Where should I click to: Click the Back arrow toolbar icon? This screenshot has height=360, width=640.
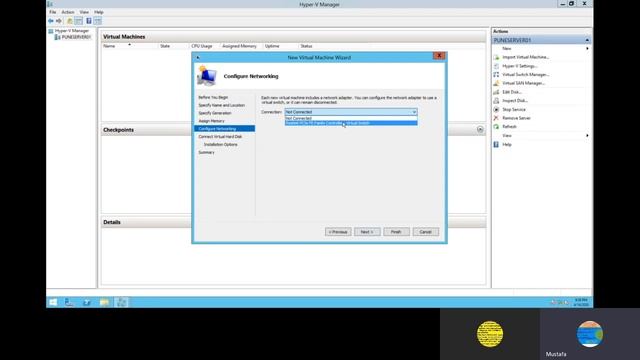pos(51,21)
